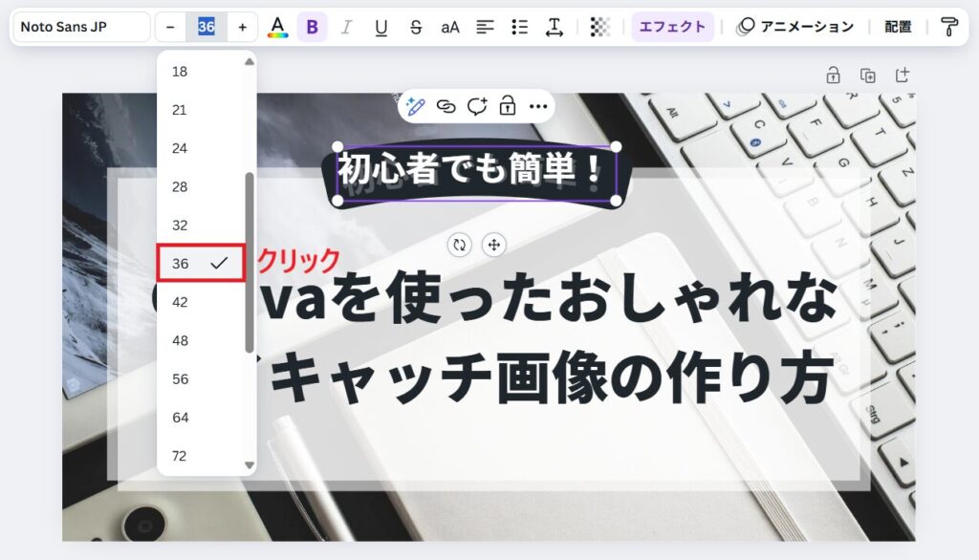Open the アニメーション animation panel
979x560 pixels.
pos(795,27)
